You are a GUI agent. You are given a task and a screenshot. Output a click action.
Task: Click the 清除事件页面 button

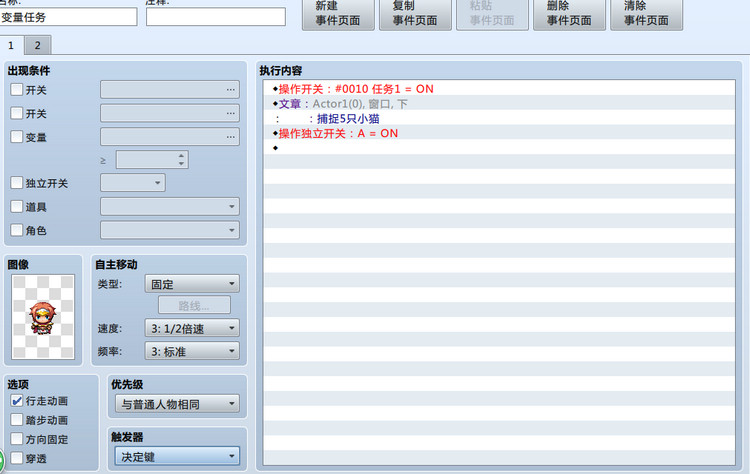[646, 14]
